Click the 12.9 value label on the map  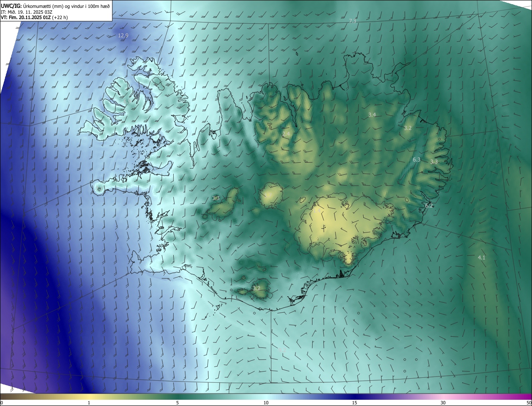click(x=123, y=36)
